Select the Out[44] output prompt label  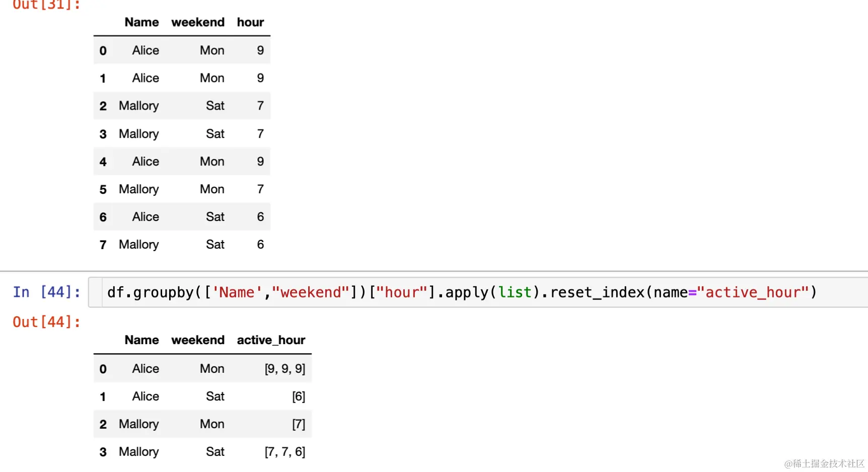coord(46,322)
